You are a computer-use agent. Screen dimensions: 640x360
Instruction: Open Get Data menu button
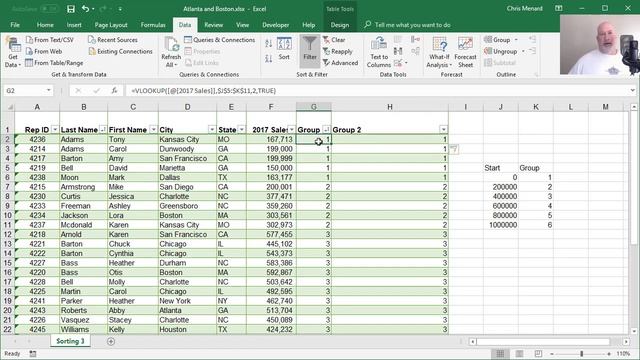pos(13,52)
